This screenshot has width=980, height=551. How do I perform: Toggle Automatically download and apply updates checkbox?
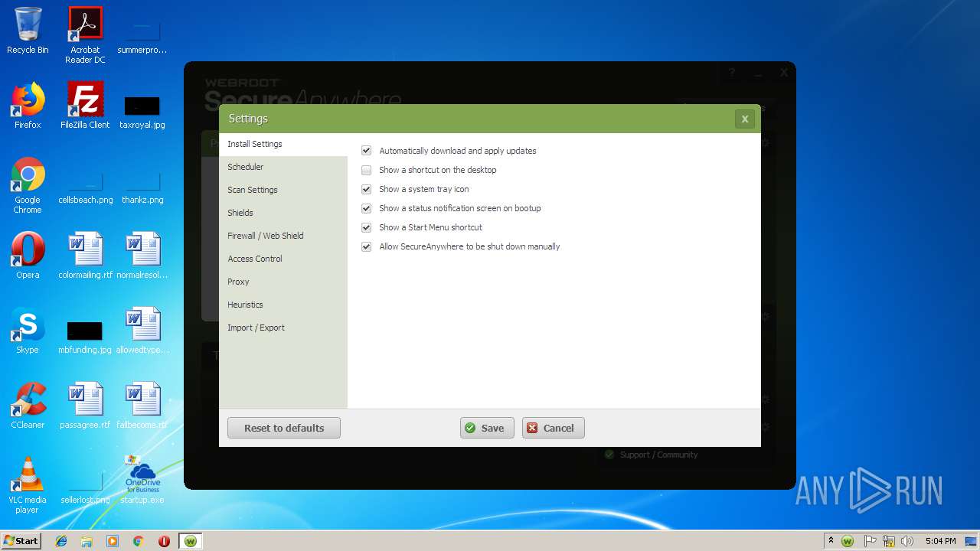[366, 151]
